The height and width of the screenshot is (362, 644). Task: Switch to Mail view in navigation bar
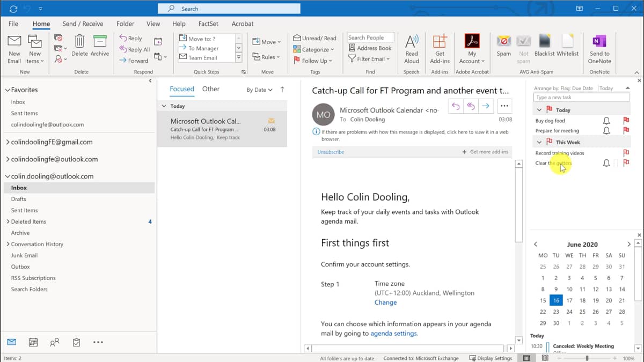click(x=12, y=342)
